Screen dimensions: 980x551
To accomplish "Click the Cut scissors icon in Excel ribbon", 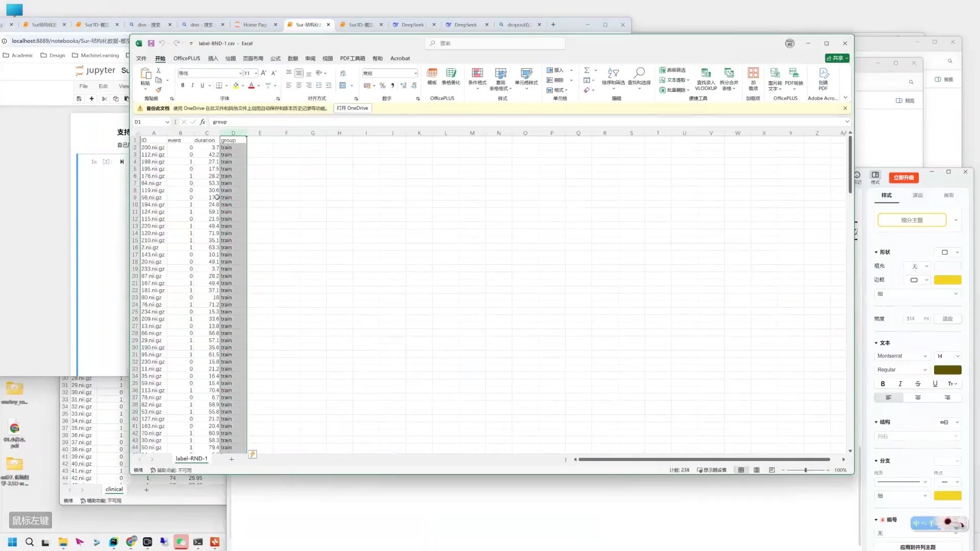I will coord(159,70).
